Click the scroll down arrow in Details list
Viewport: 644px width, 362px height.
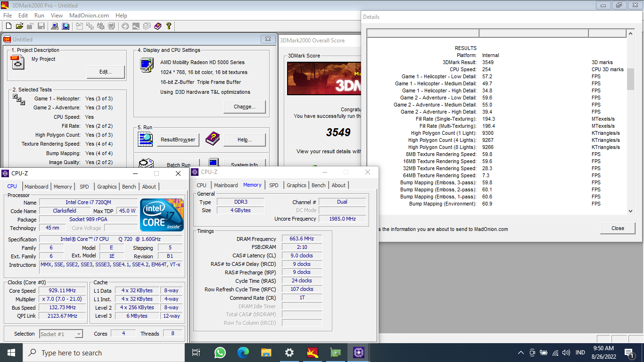631,211
